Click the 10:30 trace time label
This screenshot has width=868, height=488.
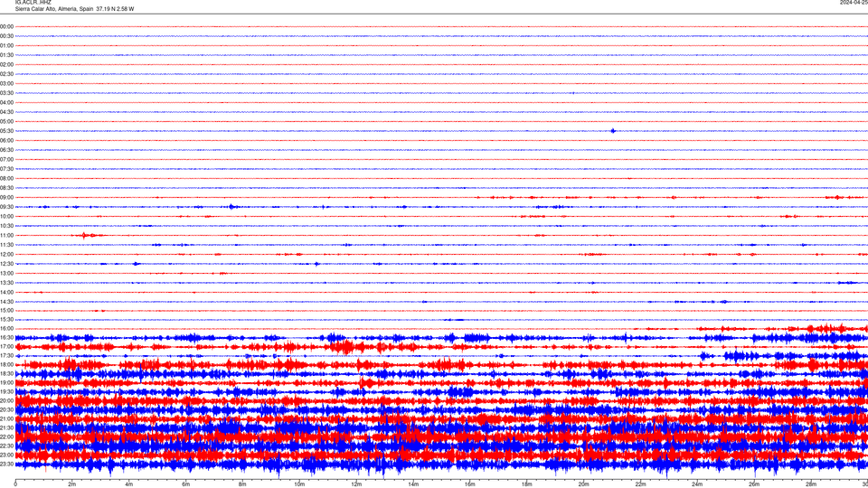6,226
